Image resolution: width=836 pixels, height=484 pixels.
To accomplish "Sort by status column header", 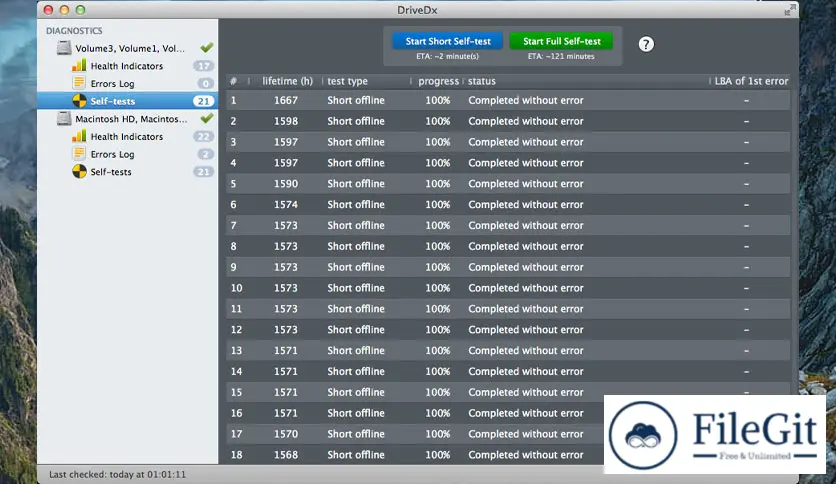I will 482,81.
